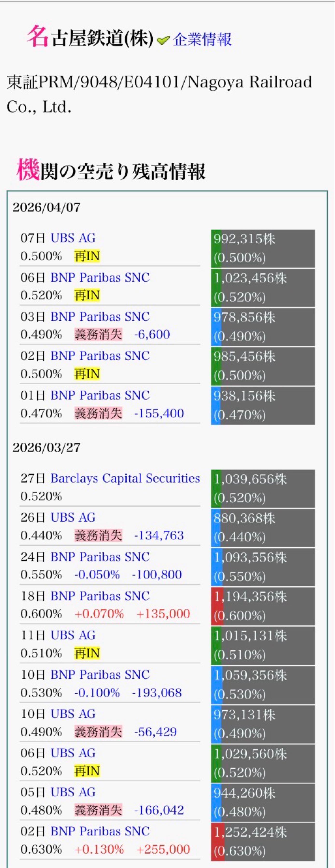The height and width of the screenshot is (868, 335).
Task: Click 義務消失 tag beside -155,400
Action: tap(98, 413)
